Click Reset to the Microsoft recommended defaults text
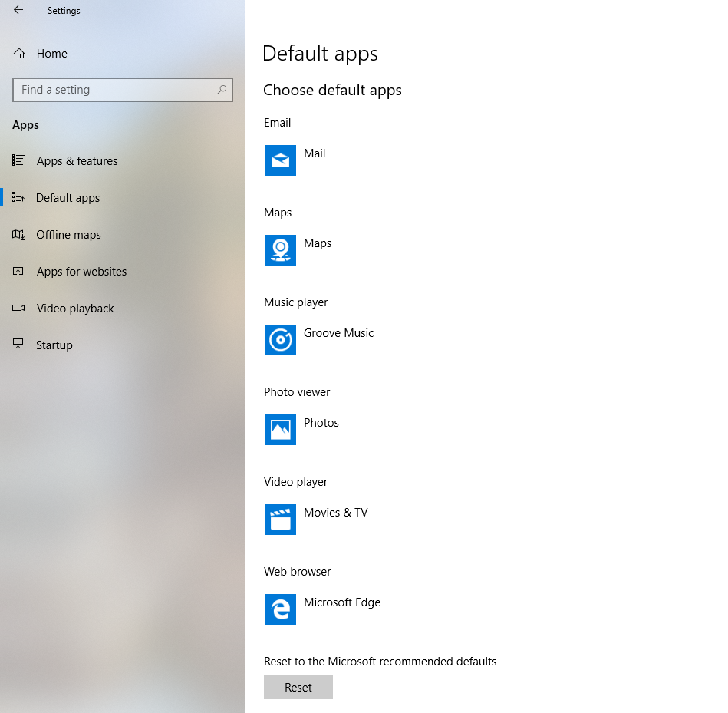The image size is (728, 713). pyautogui.click(x=380, y=662)
